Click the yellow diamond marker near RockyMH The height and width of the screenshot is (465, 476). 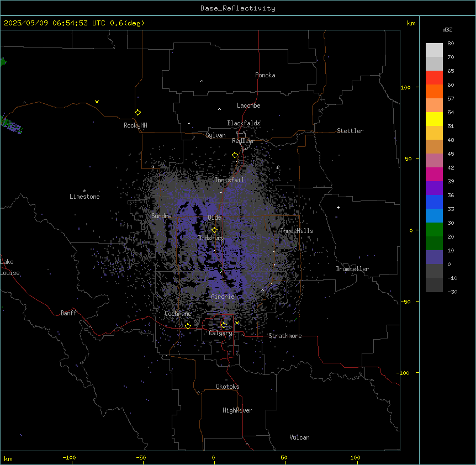tap(138, 113)
